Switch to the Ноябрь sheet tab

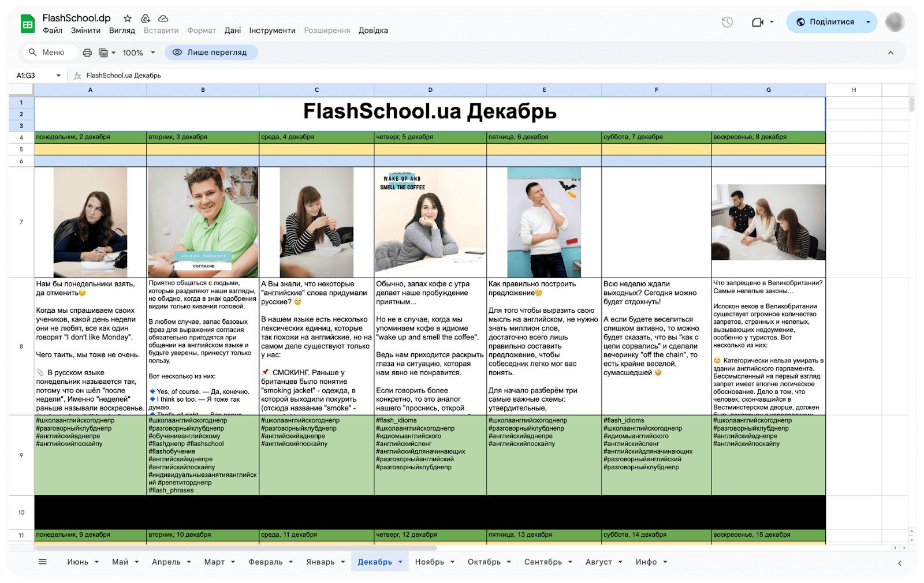point(430,562)
